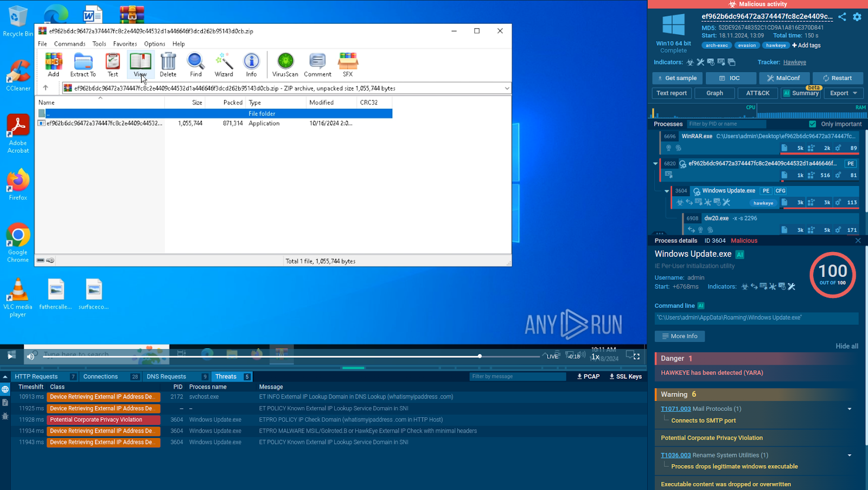Click the More Info button

(680, 336)
